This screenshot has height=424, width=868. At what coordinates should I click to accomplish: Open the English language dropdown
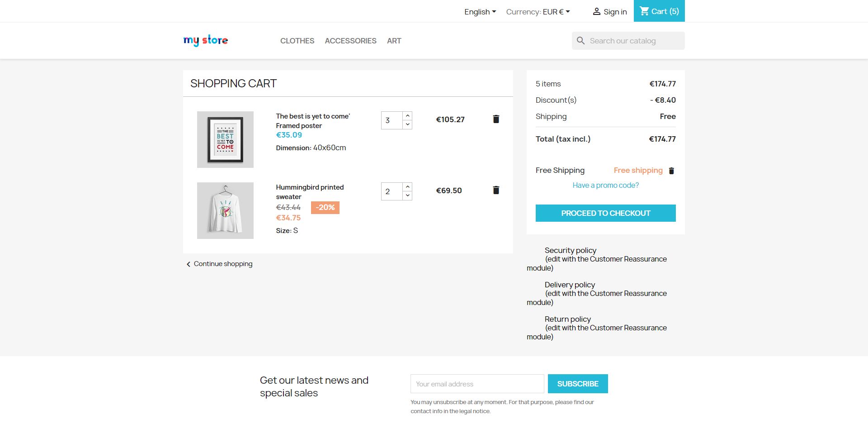click(x=480, y=12)
